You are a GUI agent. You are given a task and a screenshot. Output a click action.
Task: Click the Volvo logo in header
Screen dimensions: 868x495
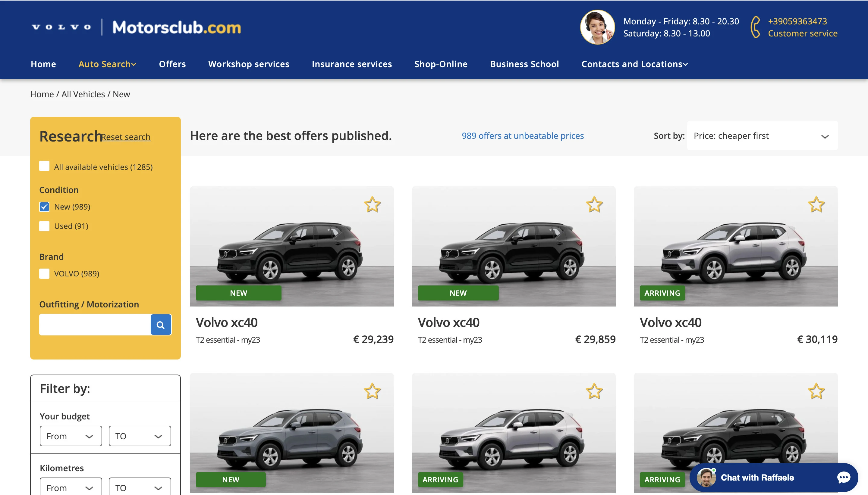61,27
